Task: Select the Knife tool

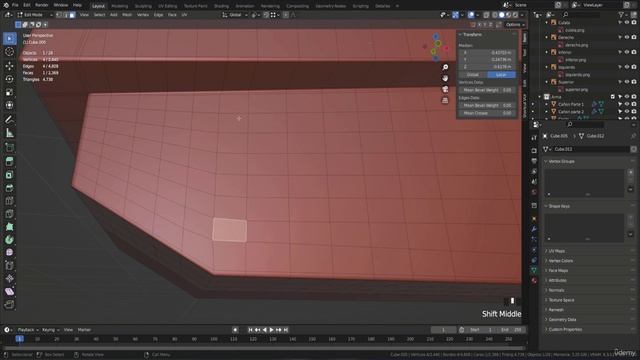Action: coord(9,214)
